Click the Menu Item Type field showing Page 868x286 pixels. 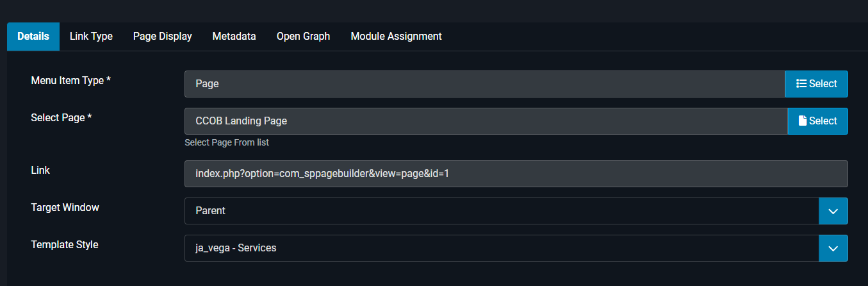click(484, 84)
